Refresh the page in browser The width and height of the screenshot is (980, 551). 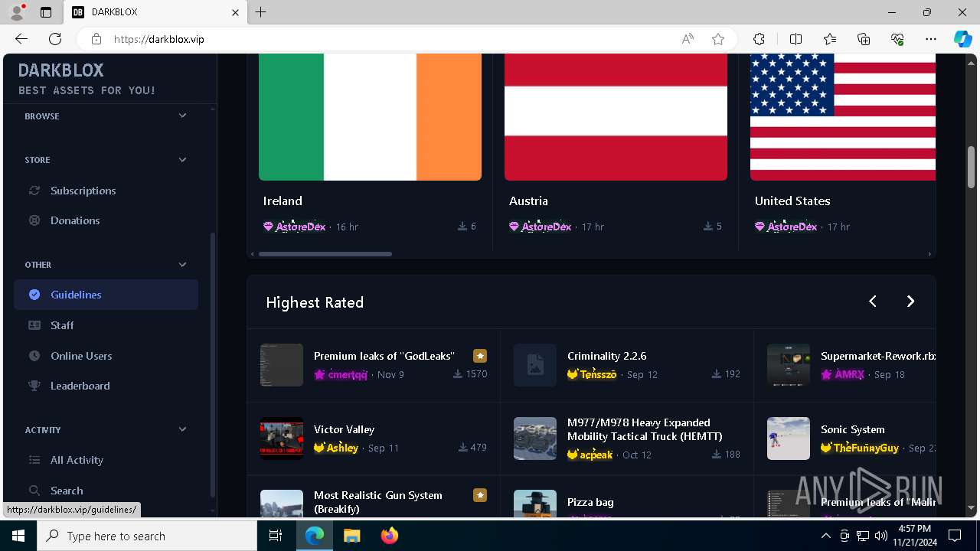(x=55, y=39)
